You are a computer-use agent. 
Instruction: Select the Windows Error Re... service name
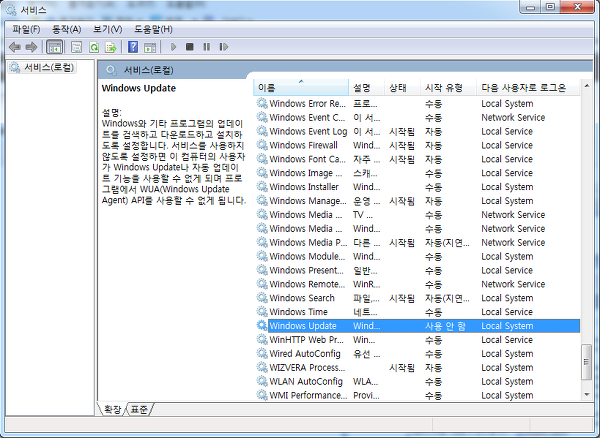pos(307,104)
